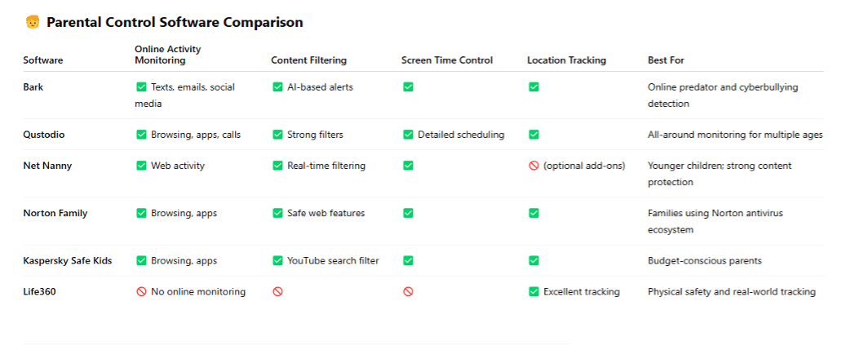Click the Online Activity Monitoring column header

tap(168, 55)
